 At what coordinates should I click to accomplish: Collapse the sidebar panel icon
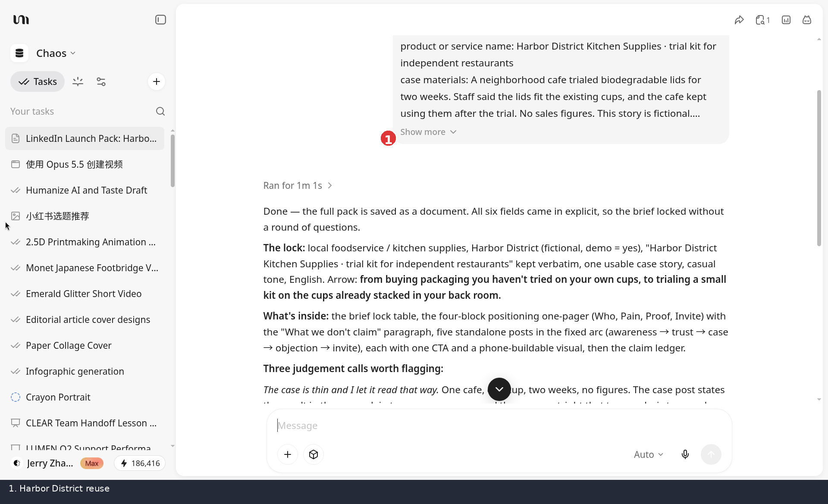coord(160,20)
